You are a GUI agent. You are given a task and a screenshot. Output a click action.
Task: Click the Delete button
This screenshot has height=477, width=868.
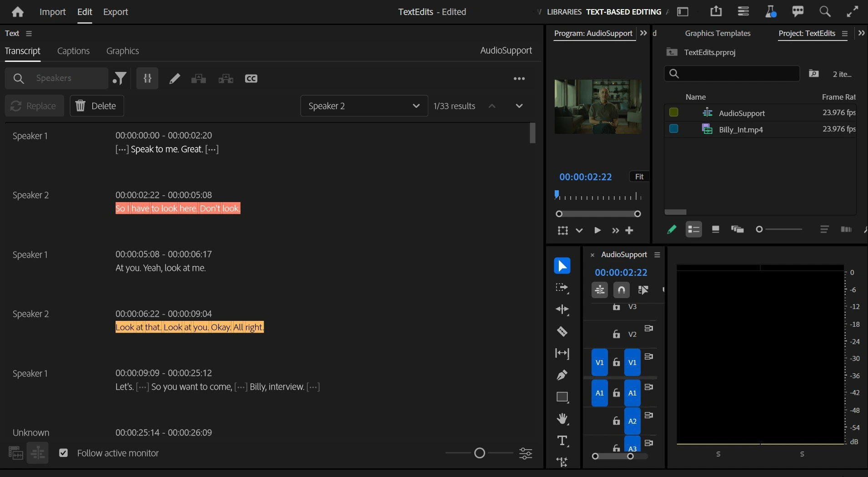[x=96, y=106]
